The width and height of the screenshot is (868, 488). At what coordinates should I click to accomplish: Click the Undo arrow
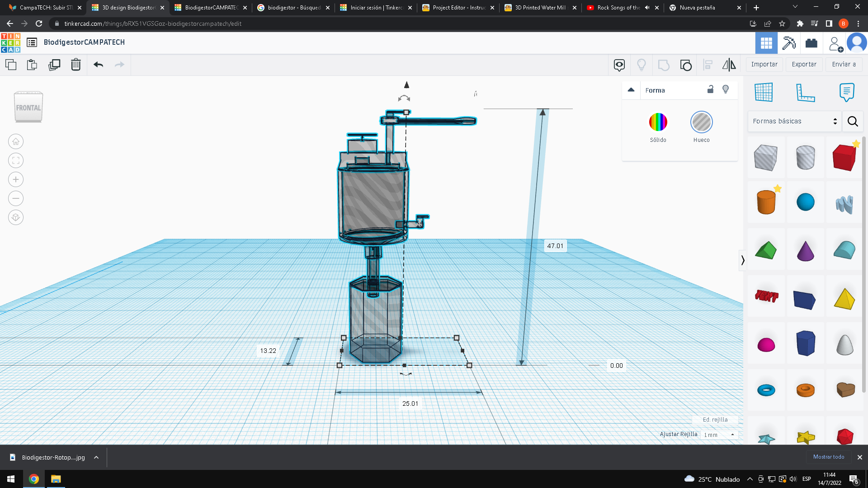point(98,65)
